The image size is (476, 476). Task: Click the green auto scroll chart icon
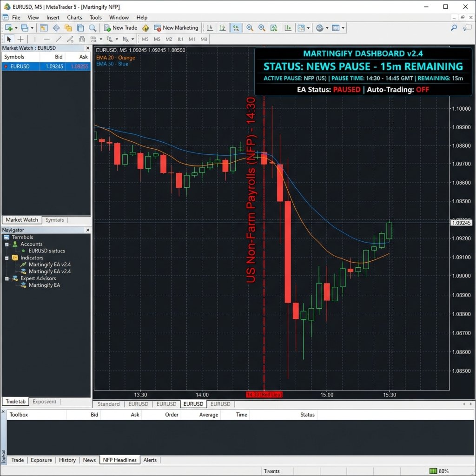click(274, 28)
